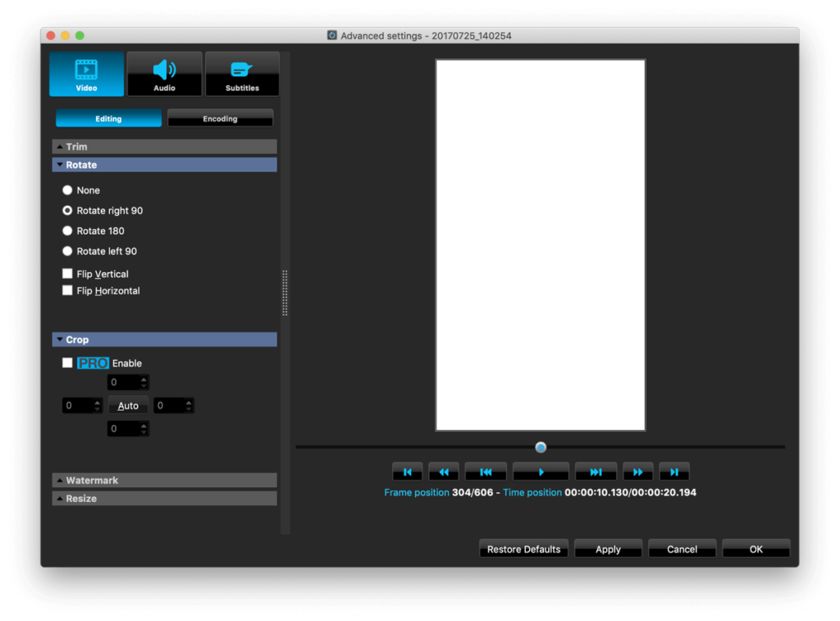The image size is (840, 621).
Task: Select the Rotate 180 radio option
Action: click(x=68, y=231)
